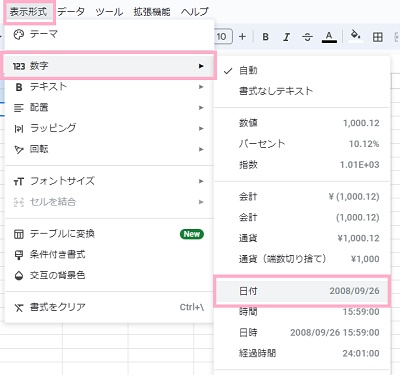Click the rotation icon beside 回転
This screenshot has width=400, height=376.
(19, 150)
